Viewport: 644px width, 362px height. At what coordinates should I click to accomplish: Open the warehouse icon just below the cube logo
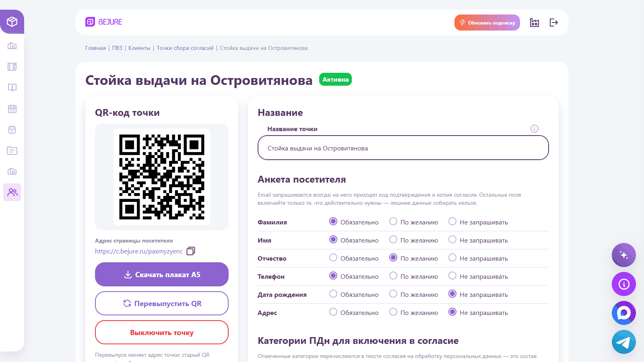coord(12,46)
